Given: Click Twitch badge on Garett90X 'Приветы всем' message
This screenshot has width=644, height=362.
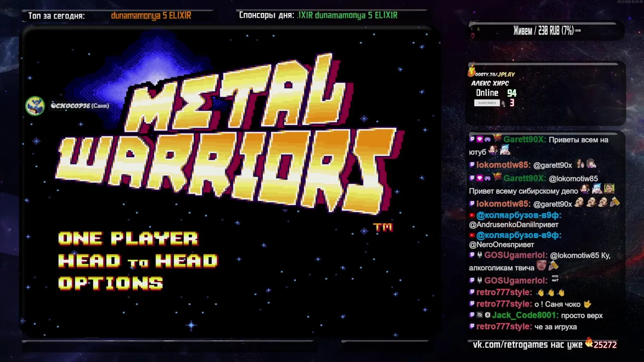Looking at the screenshot, I should (x=472, y=139).
